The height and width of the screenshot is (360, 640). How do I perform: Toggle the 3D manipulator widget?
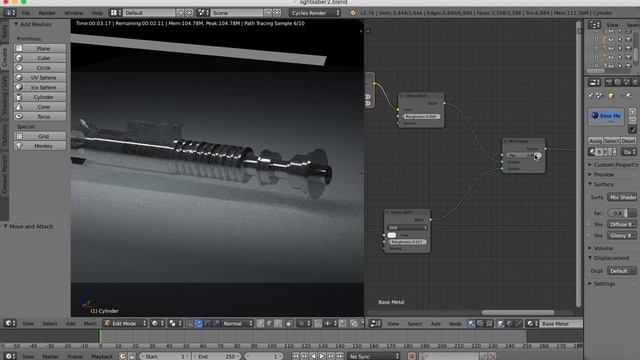(x=189, y=324)
